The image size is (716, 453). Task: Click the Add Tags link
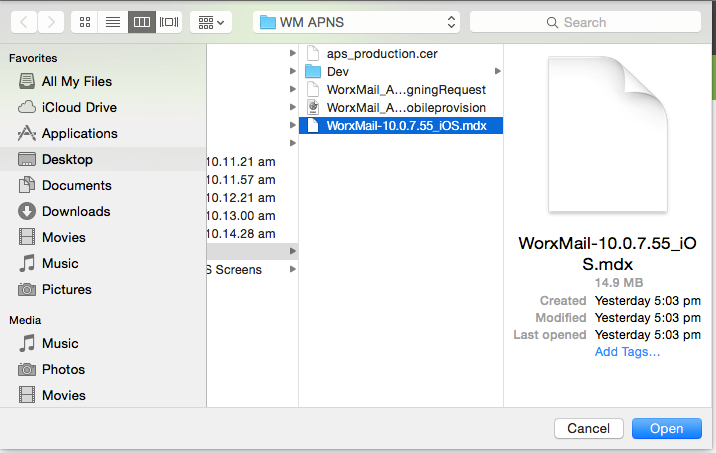627,351
